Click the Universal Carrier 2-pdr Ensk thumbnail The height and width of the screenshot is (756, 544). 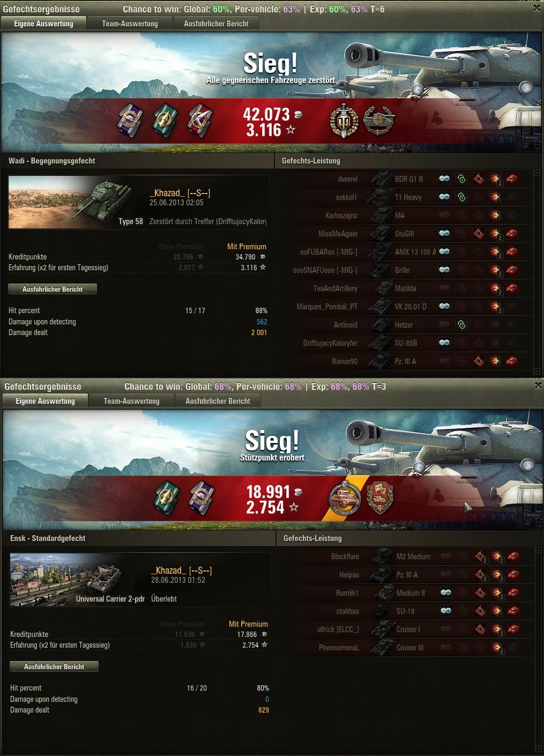tap(72, 581)
